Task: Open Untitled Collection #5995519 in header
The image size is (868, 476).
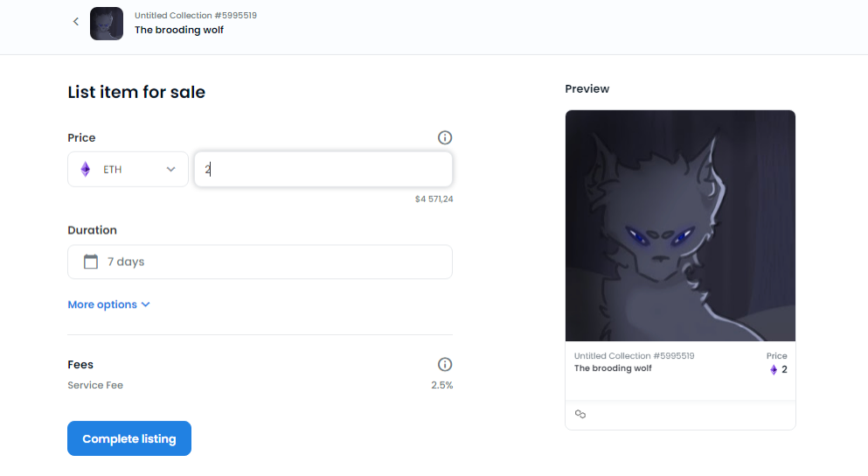Action: [195, 16]
